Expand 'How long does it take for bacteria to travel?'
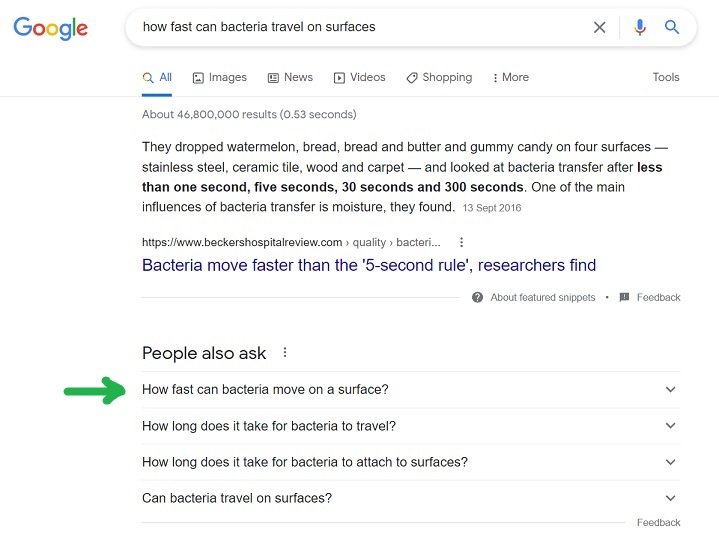719x553 pixels. coord(411,426)
